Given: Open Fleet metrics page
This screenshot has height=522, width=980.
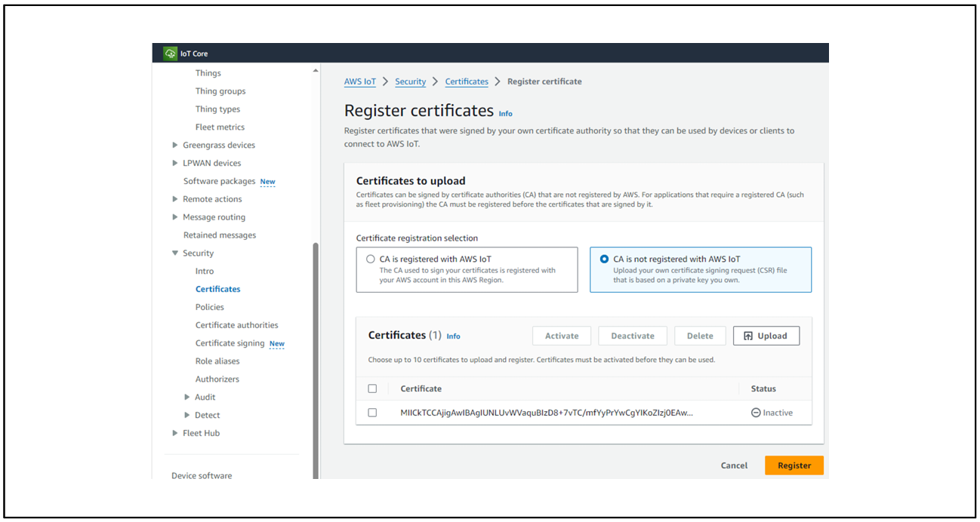Looking at the screenshot, I should click(220, 127).
